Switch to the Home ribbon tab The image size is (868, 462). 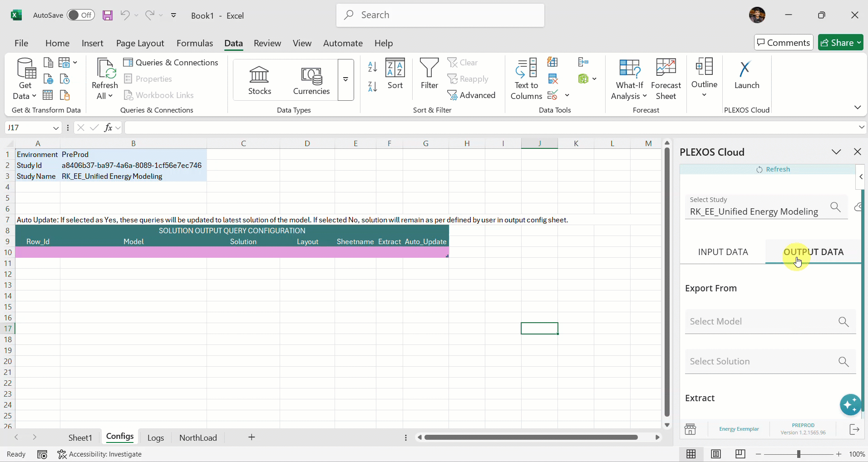[57, 43]
